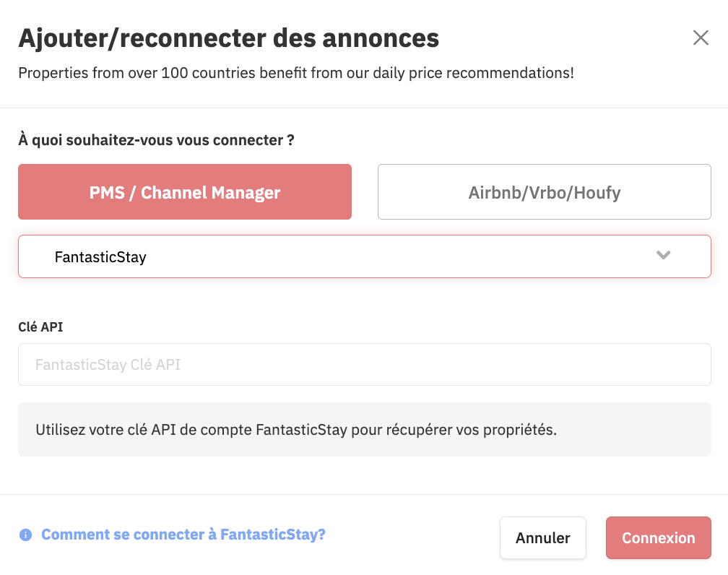Image resolution: width=728 pixels, height=575 pixels.
Task: Expand the chevron arrow in FantasticStay selector
Action: pyautogui.click(x=663, y=255)
